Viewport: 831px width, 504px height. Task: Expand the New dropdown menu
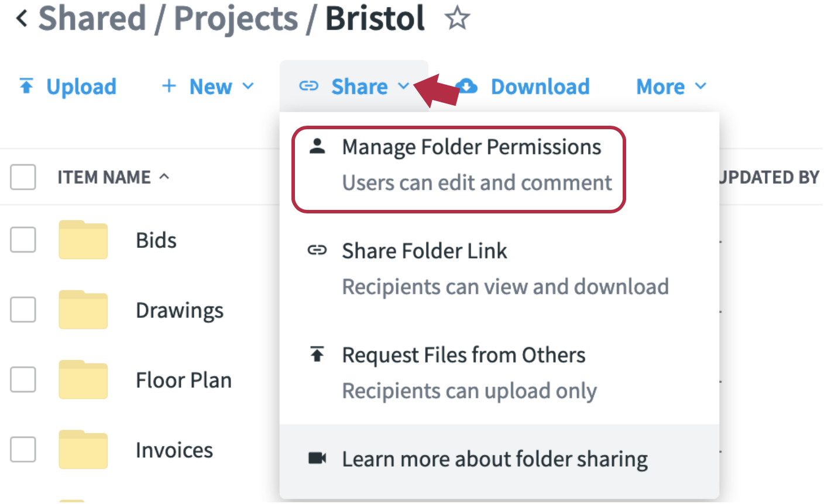[x=208, y=87]
